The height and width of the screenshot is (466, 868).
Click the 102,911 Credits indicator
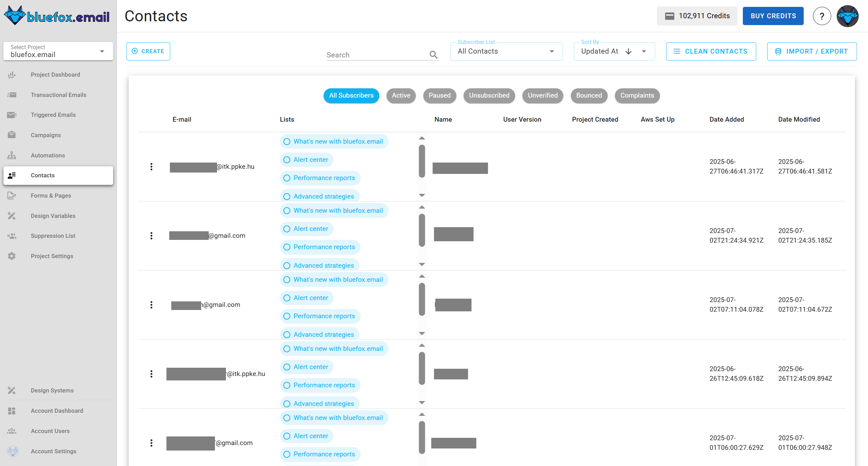(x=697, y=16)
